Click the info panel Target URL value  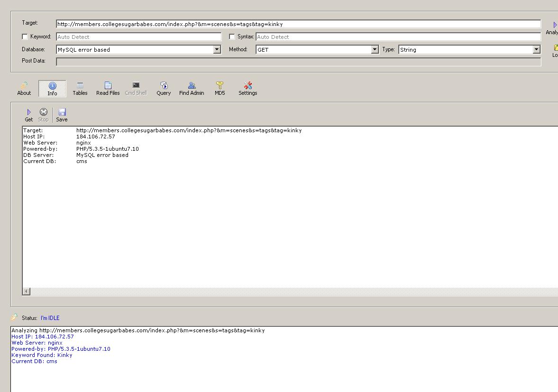tap(189, 130)
